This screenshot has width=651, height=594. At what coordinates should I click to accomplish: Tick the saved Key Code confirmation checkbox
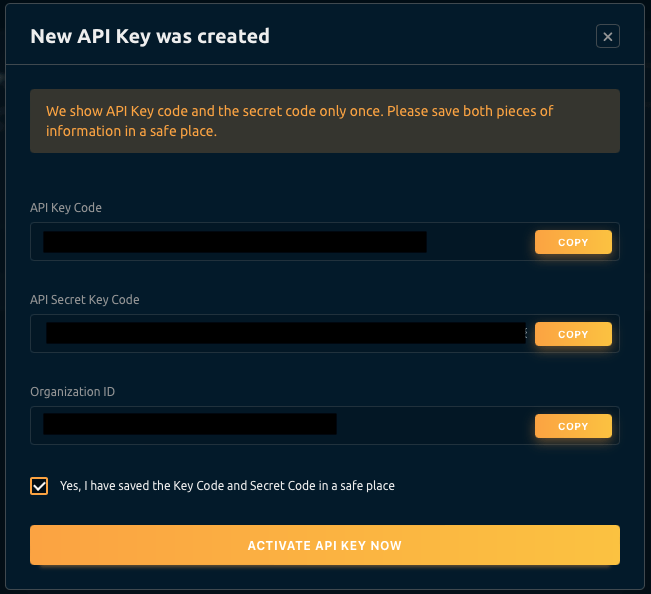coord(39,486)
